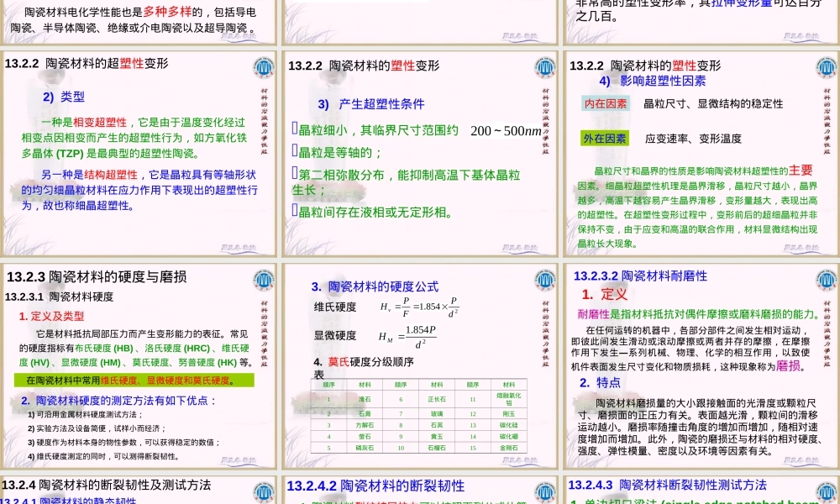This screenshot has height=504, width=840.
Task: Click the logo on the 13.2.4 断裂韧性及测试方法 slide
Action: tap(264, 493)
